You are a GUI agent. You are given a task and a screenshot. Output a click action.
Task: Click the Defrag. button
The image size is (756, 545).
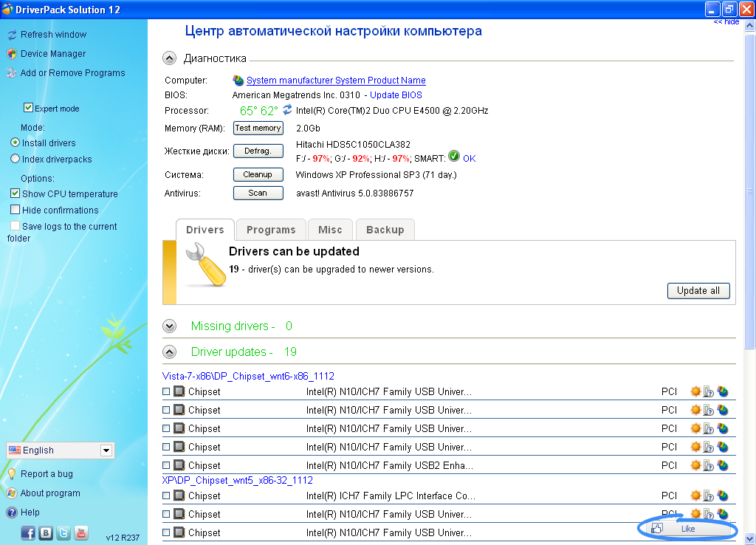click(x=258, y=151)
